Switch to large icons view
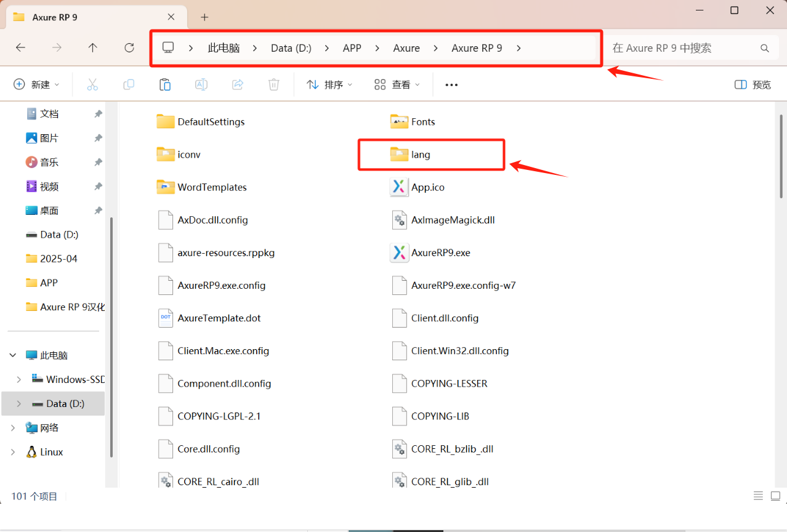 click(x=776, y=496)
